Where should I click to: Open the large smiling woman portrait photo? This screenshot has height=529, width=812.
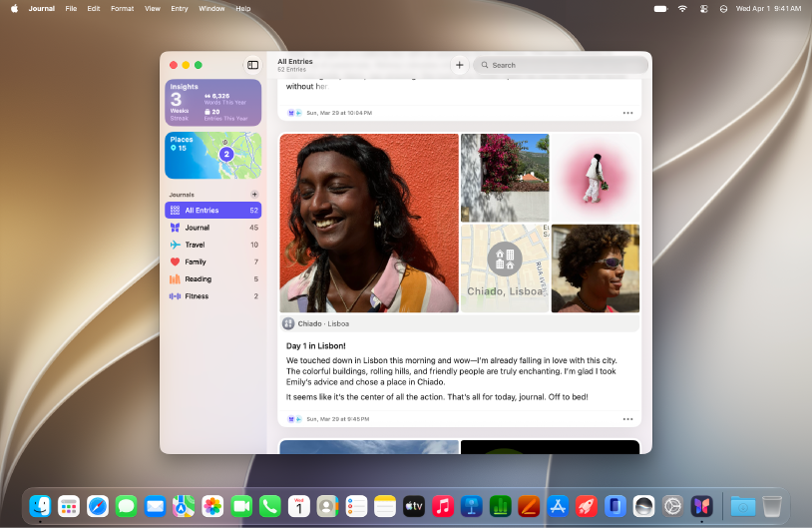pos(369,224)
